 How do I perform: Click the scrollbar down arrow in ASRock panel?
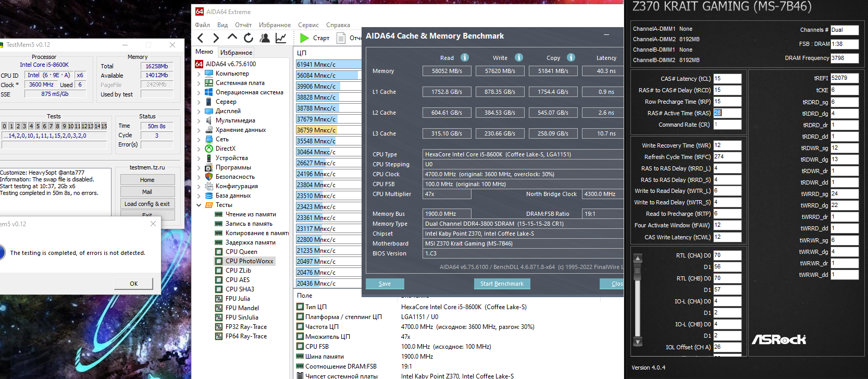pyautogui.click(x=638, y=342)
